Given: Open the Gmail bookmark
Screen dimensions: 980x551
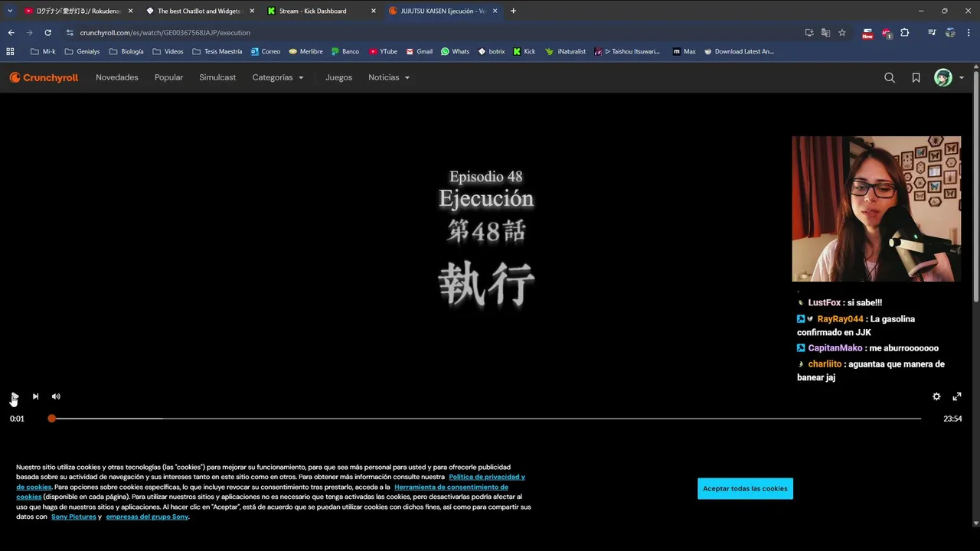Looking at the screenshot, I should tap(420, 51).
